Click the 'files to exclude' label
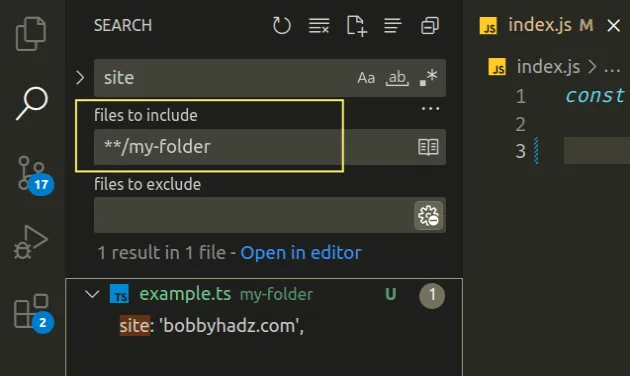This screenshot has width=630, height=376. 147,184
